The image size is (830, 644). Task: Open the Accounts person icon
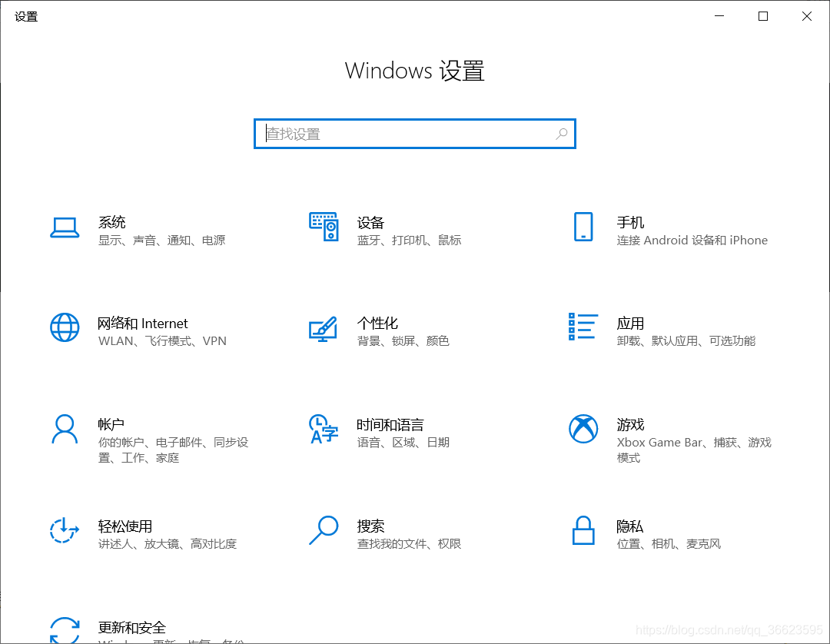[x=65, y=429]
